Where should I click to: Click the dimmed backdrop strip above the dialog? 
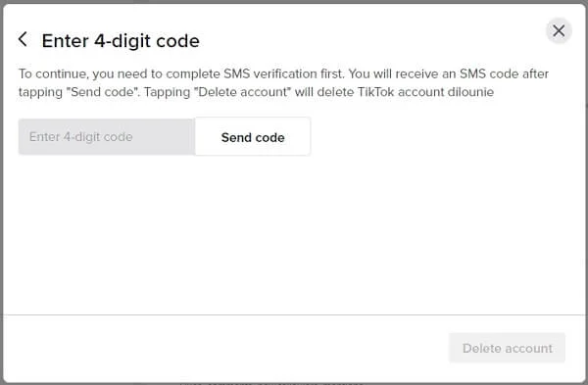(294, 2)
